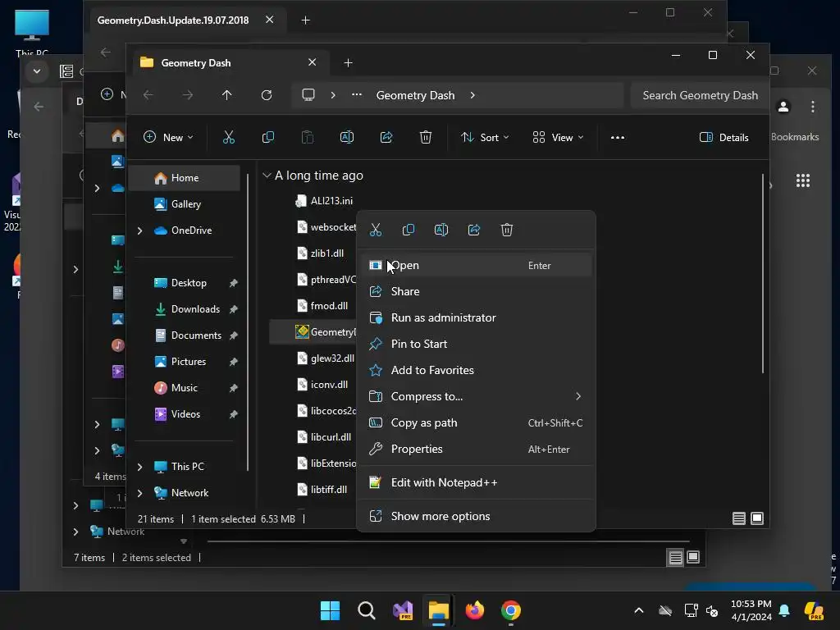840x630 pixels.
Task: Open Gallery in navigation pane
Action: (x=185, y=204)
